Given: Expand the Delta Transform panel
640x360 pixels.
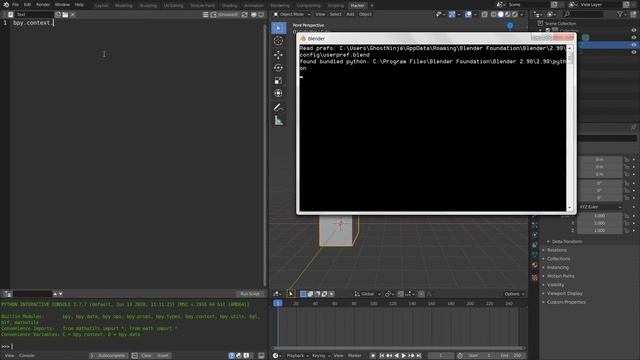Looking at the screenshot, I should point(567,242).
